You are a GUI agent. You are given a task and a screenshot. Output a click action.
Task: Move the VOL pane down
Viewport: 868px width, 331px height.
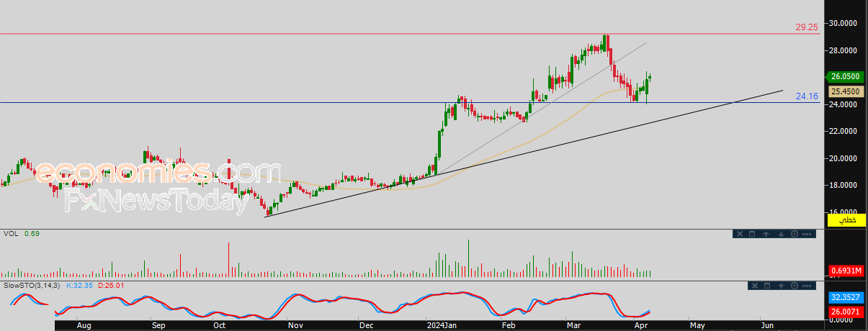[781, 234]
